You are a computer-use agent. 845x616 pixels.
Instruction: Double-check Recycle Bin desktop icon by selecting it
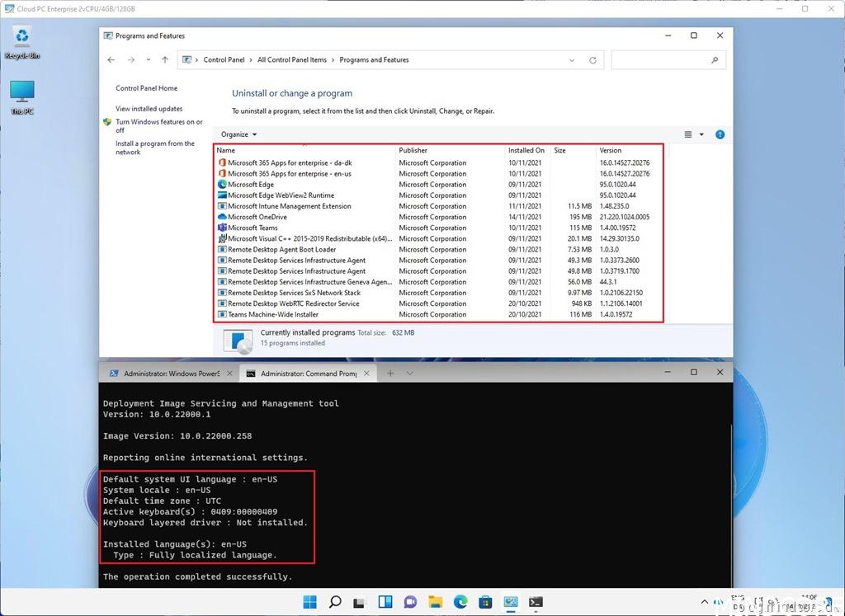coord(22,41)
